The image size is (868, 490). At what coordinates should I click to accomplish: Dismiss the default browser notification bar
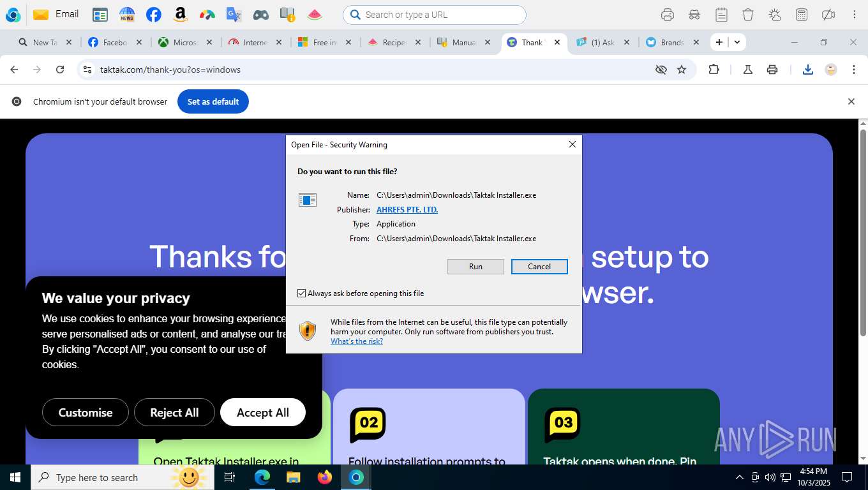point(851,101)
